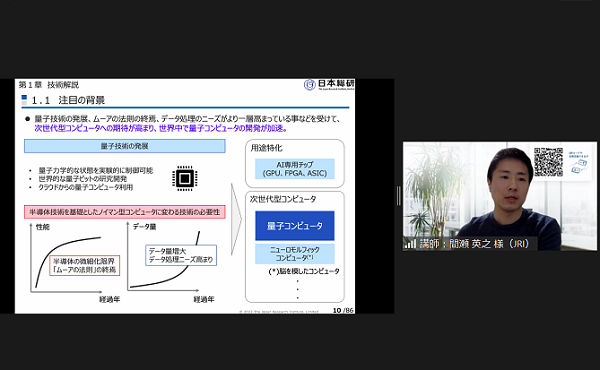Select the speaker's webcam video tile
Image resolution: width=600 pixels, height=370 pixels.
tap(499, 196)
